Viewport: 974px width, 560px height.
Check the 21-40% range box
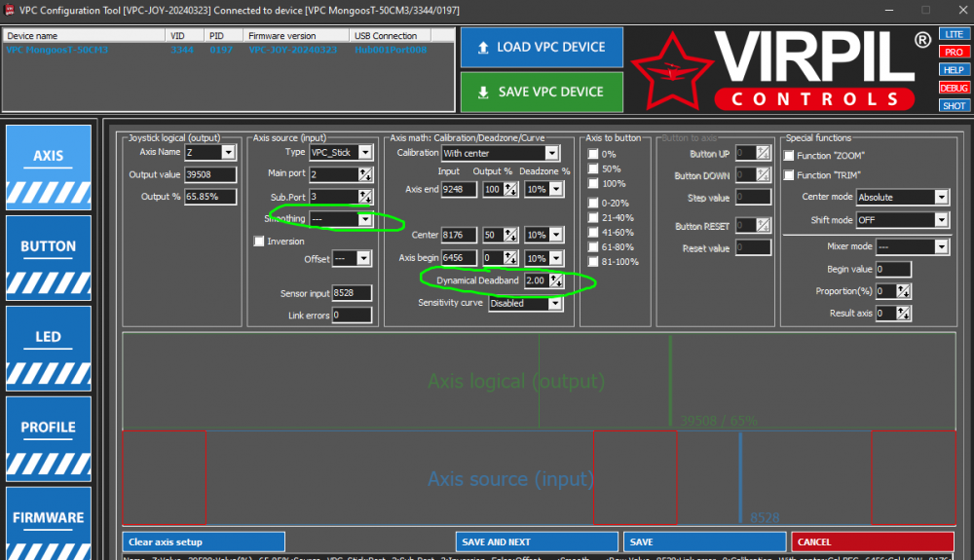click(593, 218)
